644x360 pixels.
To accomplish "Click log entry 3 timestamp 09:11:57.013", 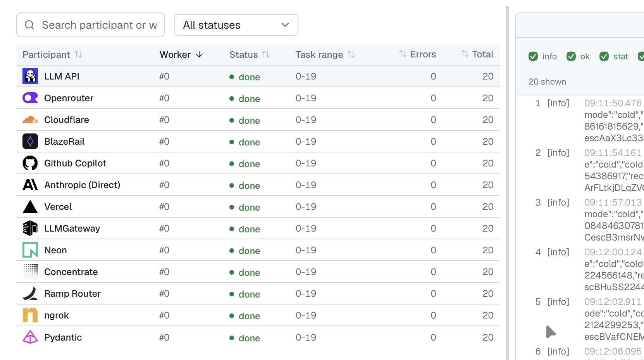I will pyautogui.click(x=613, y=202).
